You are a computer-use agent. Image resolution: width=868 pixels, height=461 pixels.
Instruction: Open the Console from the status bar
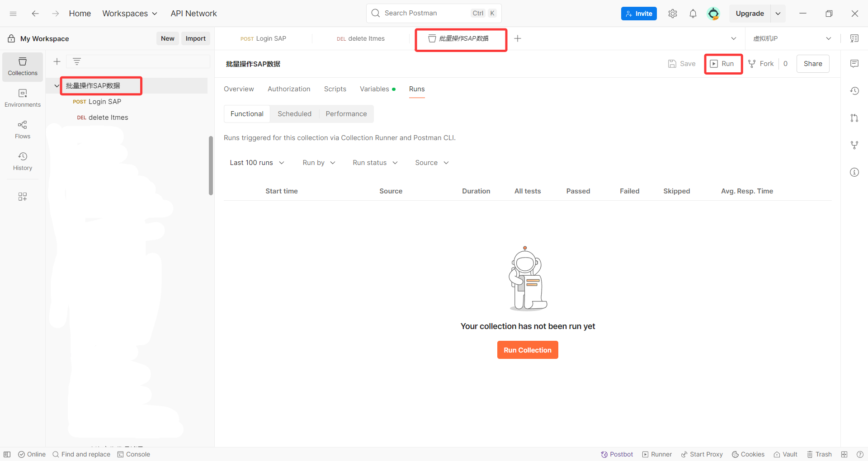tap(134, 454)
